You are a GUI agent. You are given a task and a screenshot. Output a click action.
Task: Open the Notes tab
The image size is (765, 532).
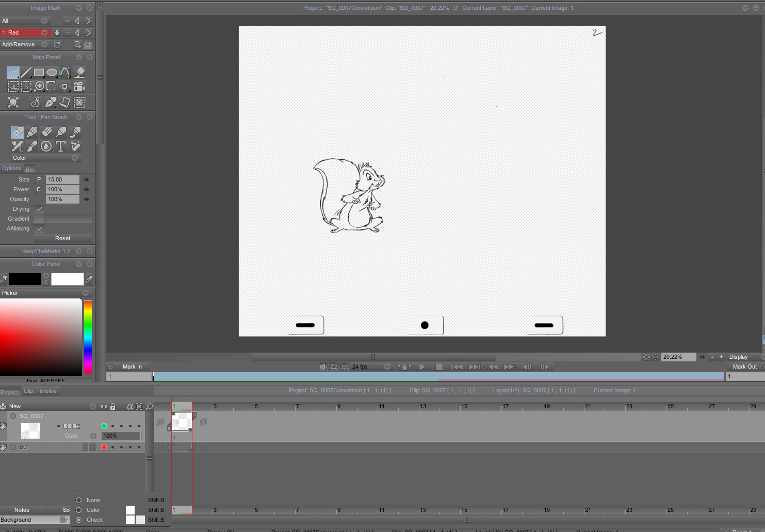[22, 510]
